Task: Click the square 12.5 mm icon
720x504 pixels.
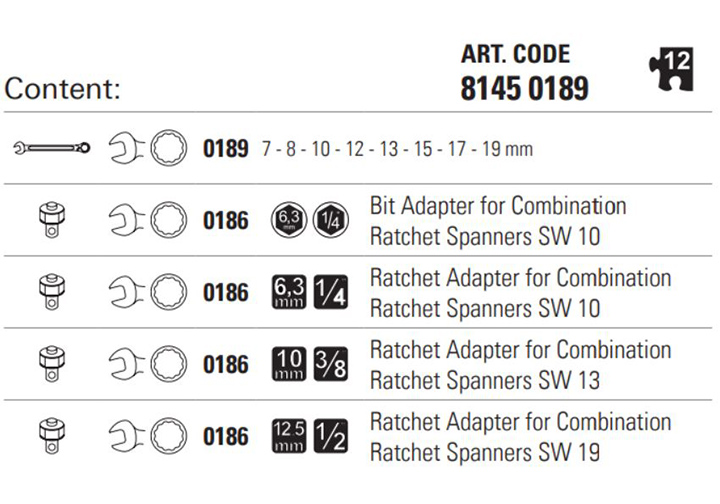Action: [x=289, y=436]
